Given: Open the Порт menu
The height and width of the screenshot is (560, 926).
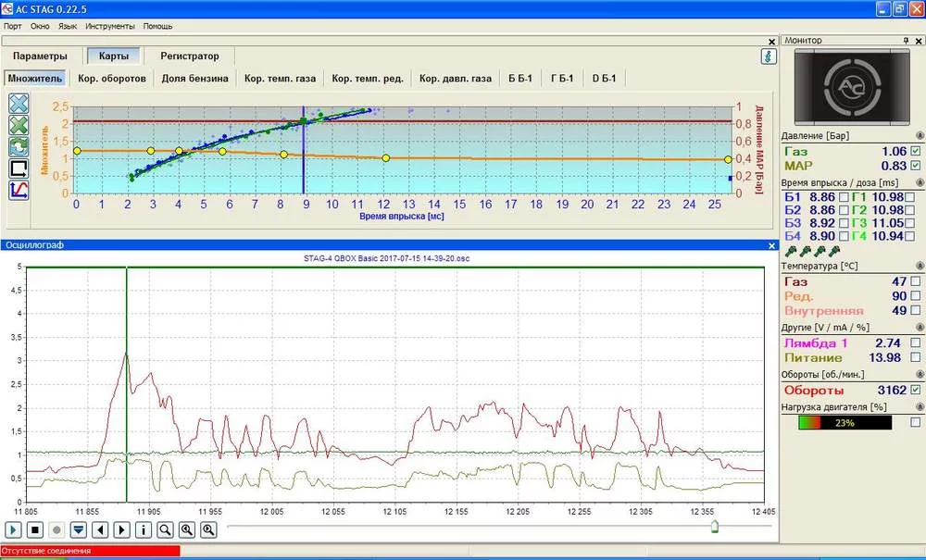Looking at the screenshot, I should click(x=13, y=26).
